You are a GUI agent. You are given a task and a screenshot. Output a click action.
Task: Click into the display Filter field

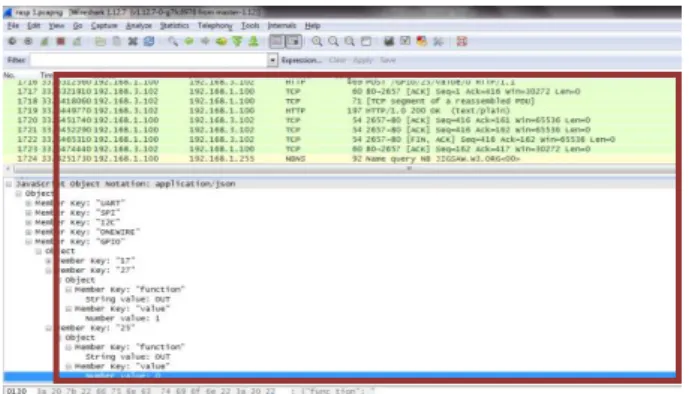click(x=149, y=60)
